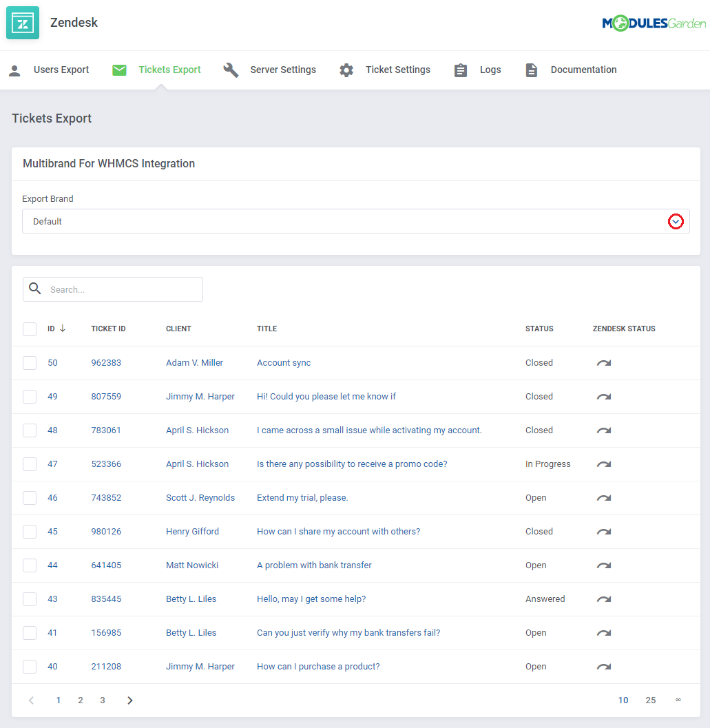Check the box for ticket ID 44
Image resolution: width=710 pixels, height=728 pixels.
(x=30, y=565)
